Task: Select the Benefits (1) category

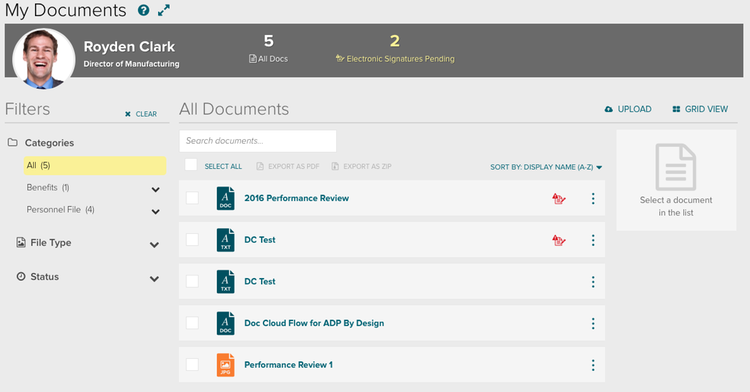Action: 48,187
